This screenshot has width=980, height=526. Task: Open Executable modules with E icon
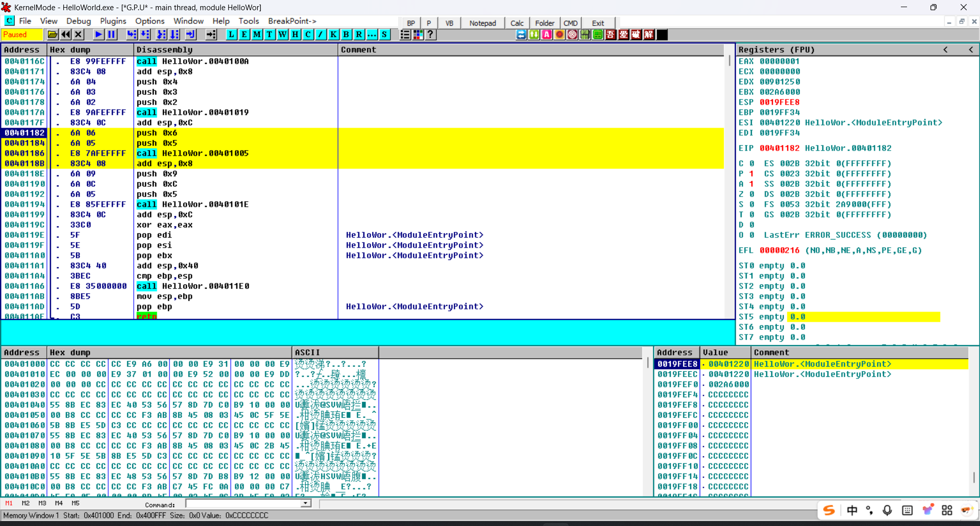244,35
